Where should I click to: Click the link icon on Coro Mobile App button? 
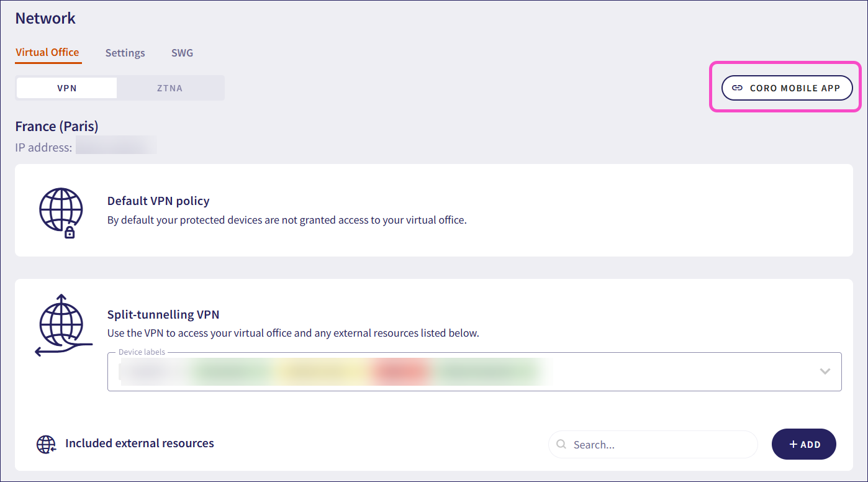coord(737,88)
